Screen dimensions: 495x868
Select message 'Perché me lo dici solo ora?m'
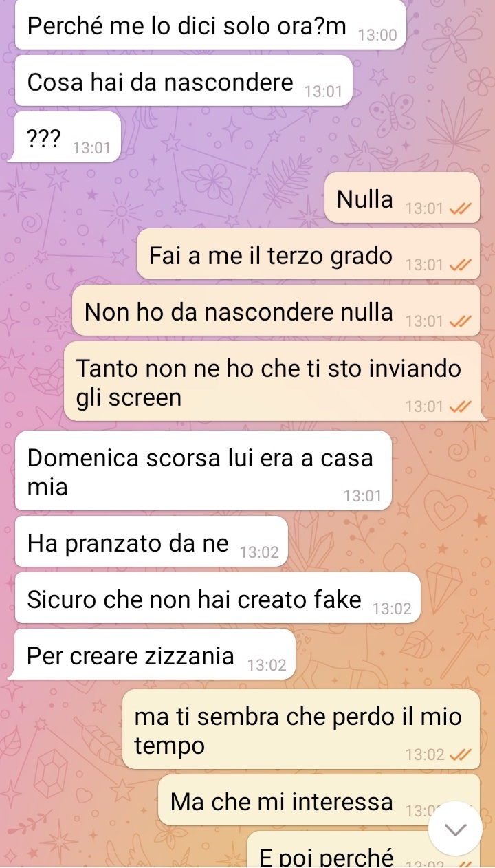pos(210,24)
